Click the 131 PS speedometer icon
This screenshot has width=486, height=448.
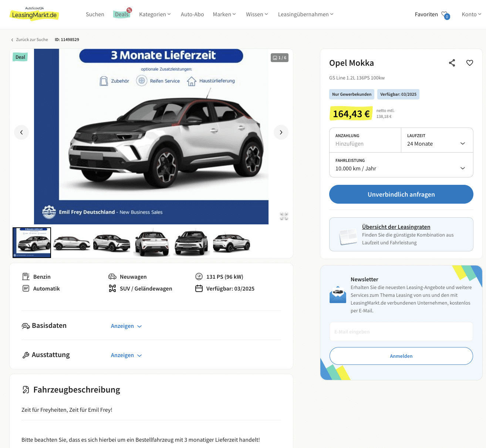[x=199, y=276]
